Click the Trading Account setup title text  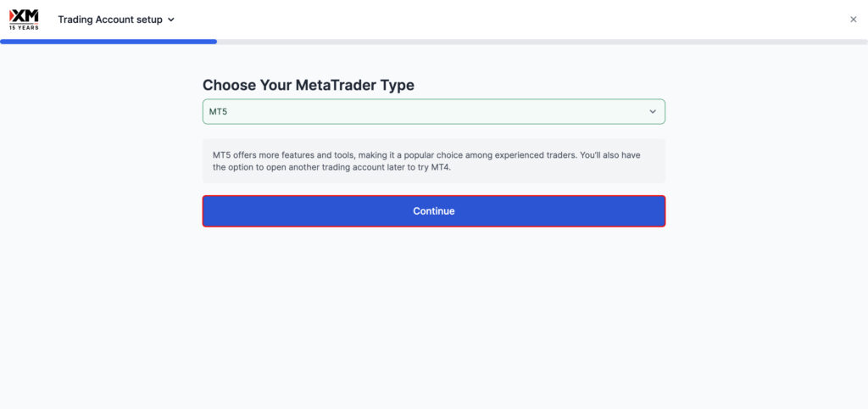pos(110,20)
